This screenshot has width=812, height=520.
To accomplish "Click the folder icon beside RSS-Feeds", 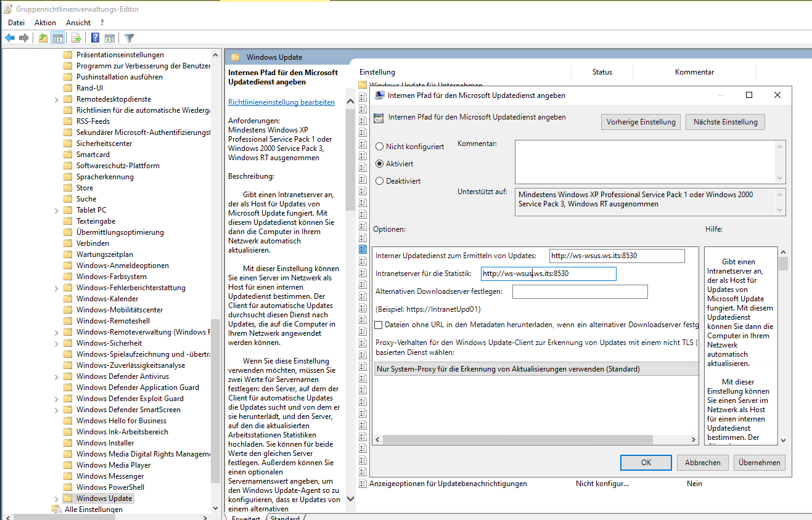I will (x=68, y=121).
